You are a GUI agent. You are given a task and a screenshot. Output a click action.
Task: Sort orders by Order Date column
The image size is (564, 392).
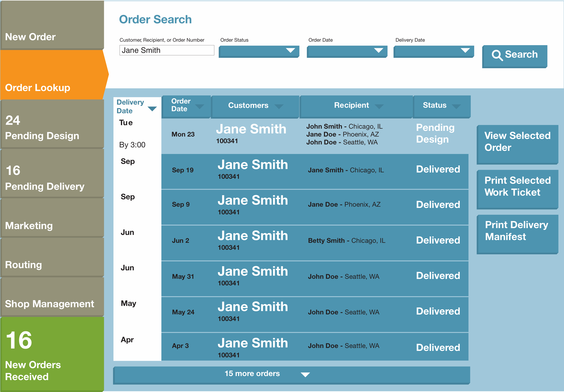(x=186, y=106)
